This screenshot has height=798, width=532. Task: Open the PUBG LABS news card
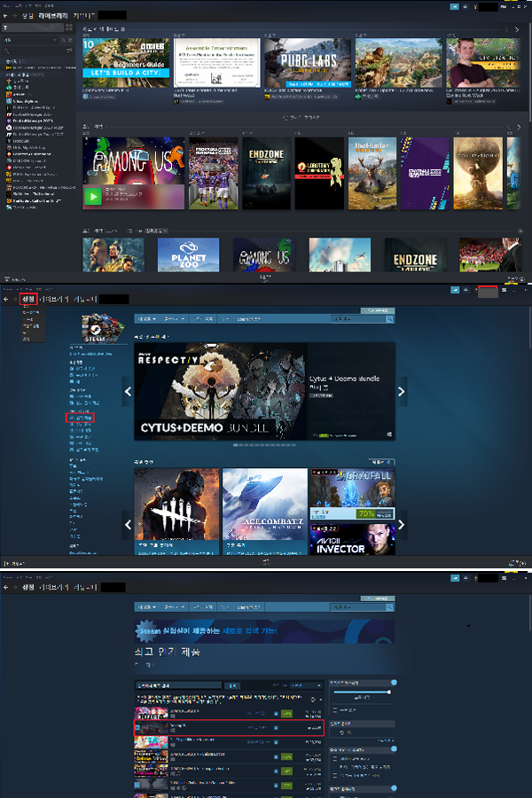coord(308,62)
